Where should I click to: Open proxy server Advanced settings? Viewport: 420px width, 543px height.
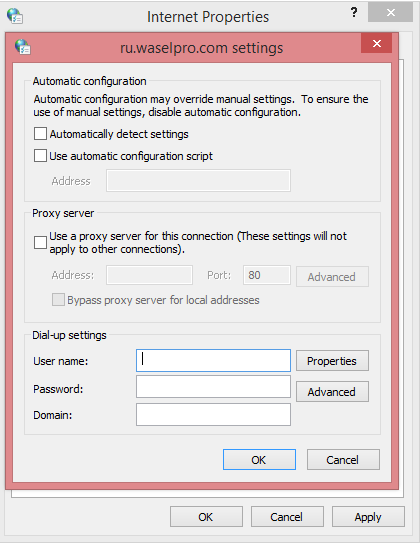332,277
